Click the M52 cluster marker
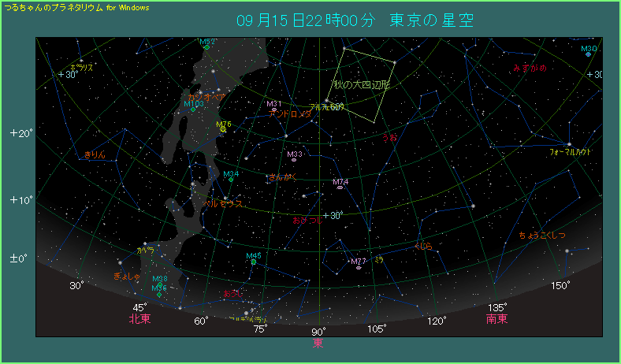Image resolution: width=621 pixels, height=364 pixels. tap(206, 47)
